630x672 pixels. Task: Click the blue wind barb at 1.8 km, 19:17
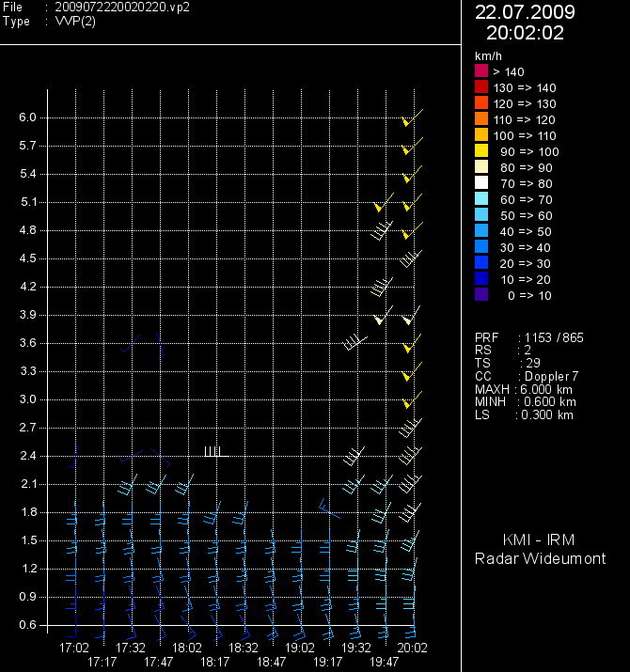(x=327, y=509)
